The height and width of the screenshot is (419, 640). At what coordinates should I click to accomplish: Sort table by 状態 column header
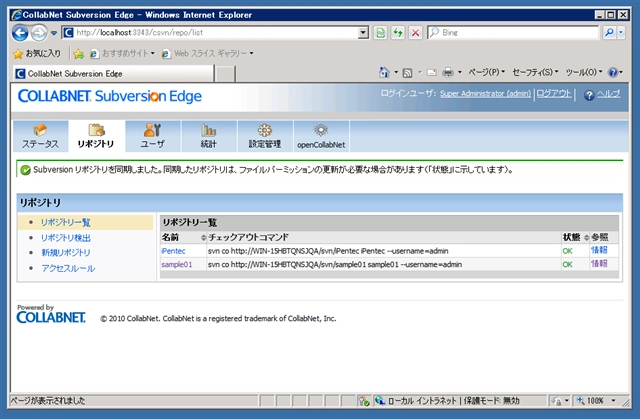[x=576, y=237]
